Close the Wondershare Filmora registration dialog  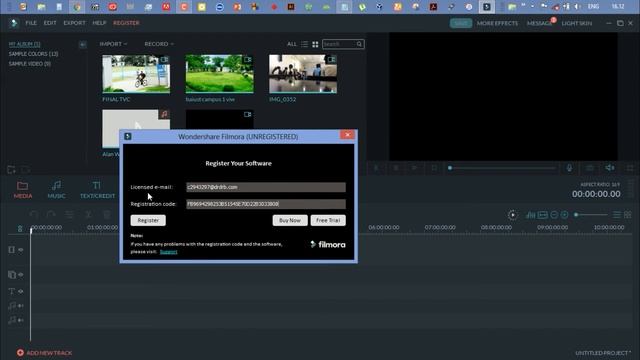coord(347,135)
